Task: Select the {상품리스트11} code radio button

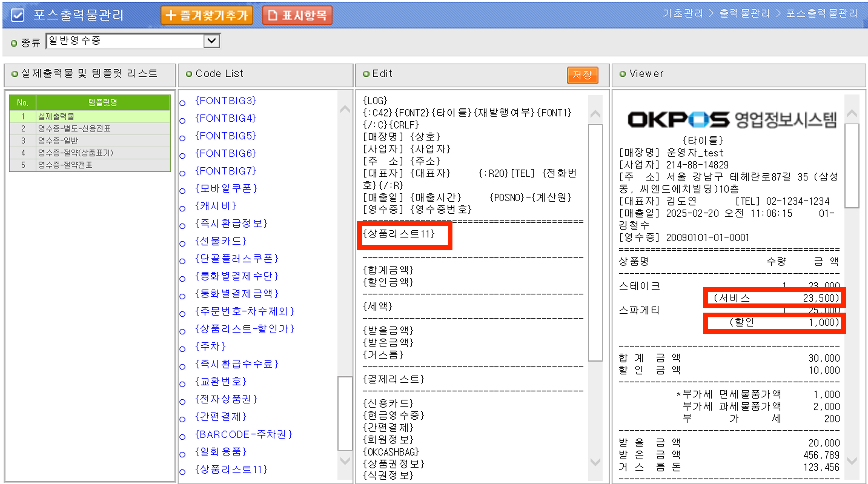Action: pyautogui.click(x=182, y=472)
